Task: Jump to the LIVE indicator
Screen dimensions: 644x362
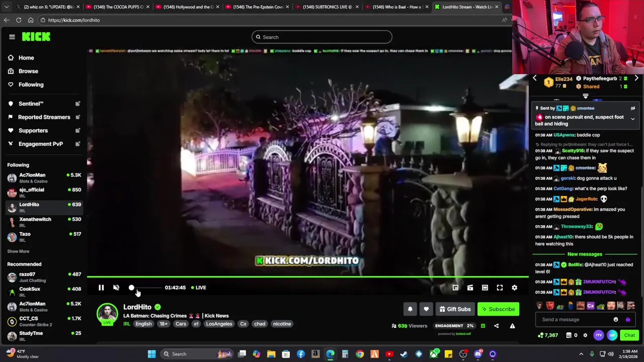Action: (198, 288)
